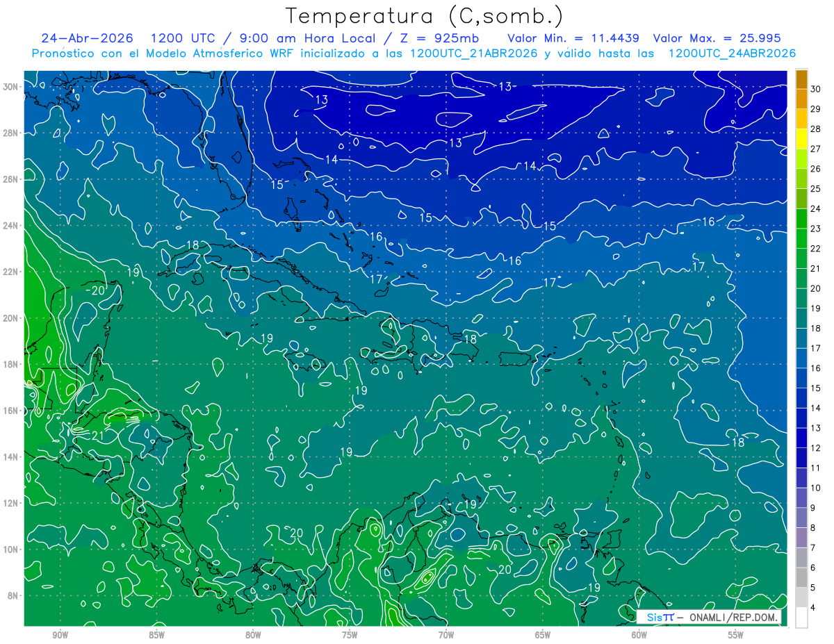
Task: Click the 'Temperatura (C,somb.)' title
Action: tap(424, 16)
